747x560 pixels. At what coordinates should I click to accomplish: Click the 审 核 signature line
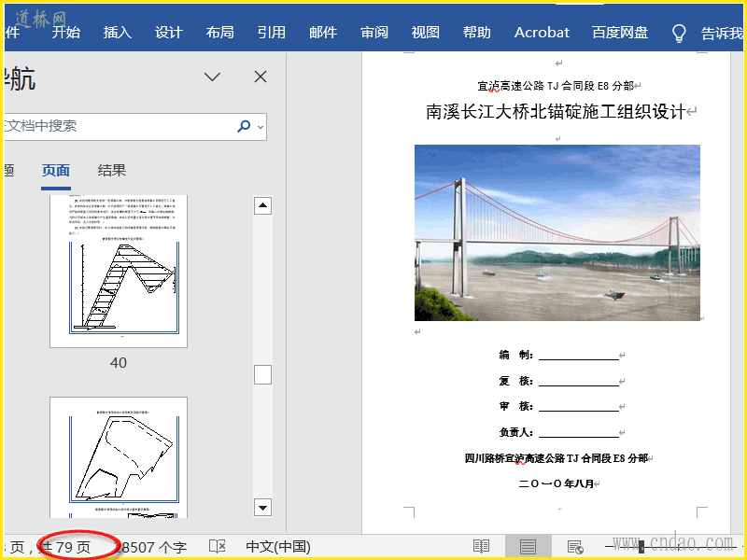(578, 406)
